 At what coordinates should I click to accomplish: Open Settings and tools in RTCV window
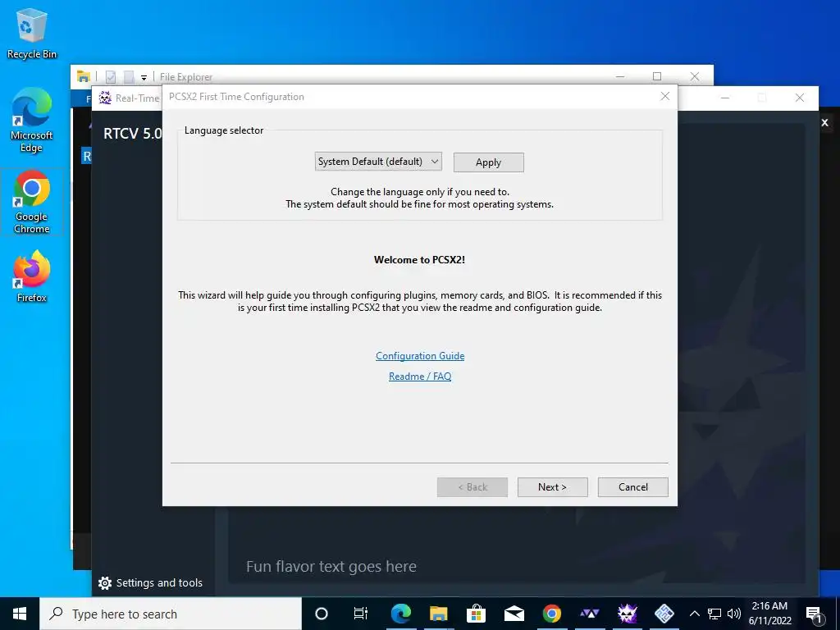pyautogui.click(x=151, y=583)
